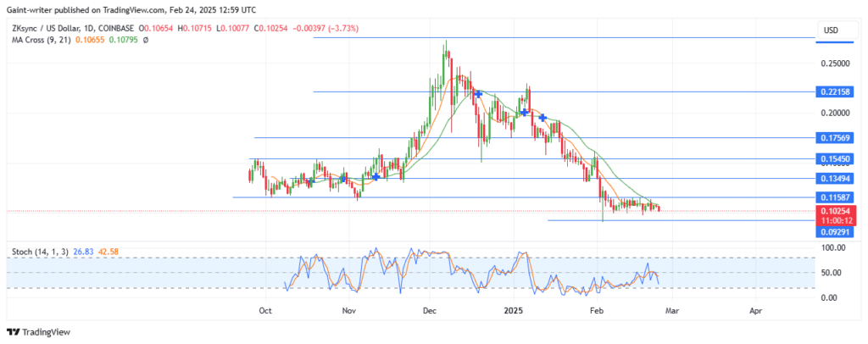
Task: Click the stochastic value 42.58 in legend
Action: (108, 252)
